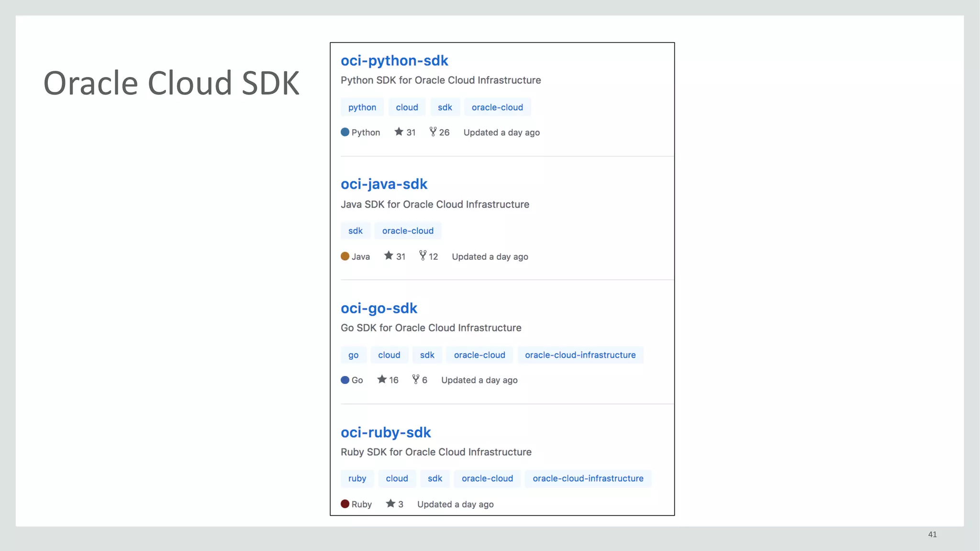Click the go topic tag
This screenshot has width=980, height=551.
pyautogui.click(x=353, y=355)
